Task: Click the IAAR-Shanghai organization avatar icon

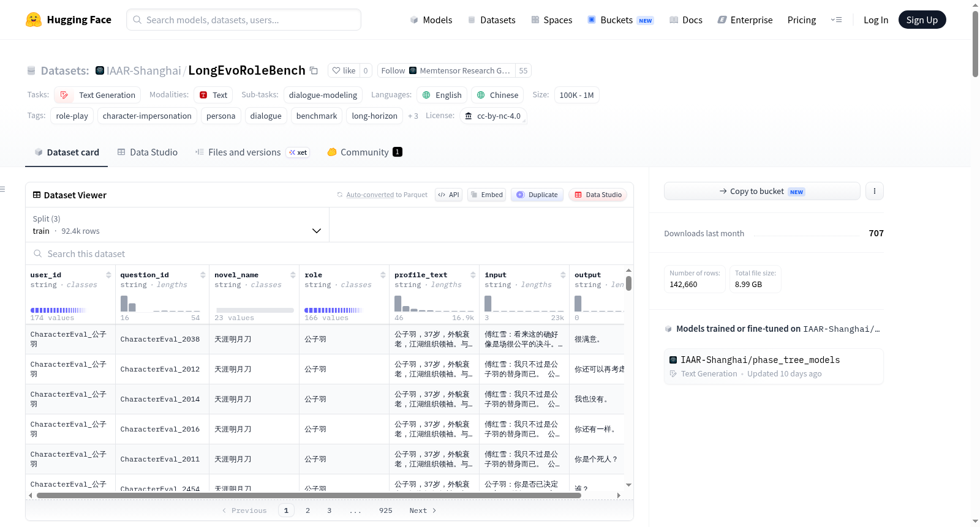Action: tap(100, 70)
